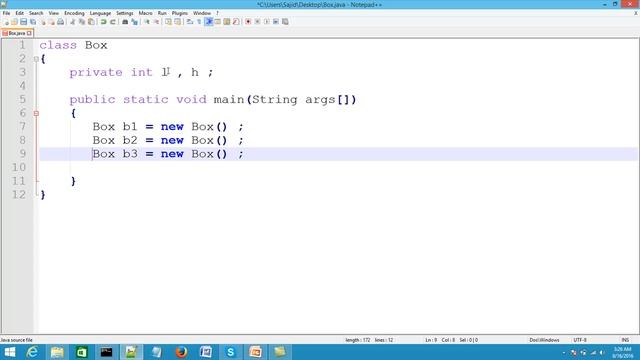Click Run Macro Multiple Times icon
640x360 pixels.
click(x=276, y=22)
